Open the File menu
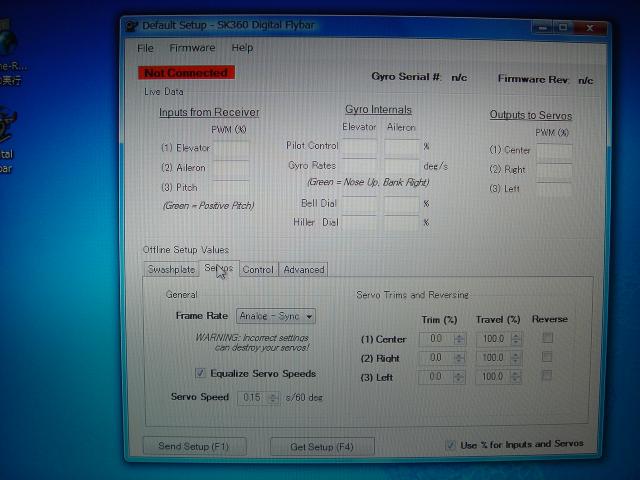Viewport: 640px width, 480px height. (x=146, y=48)
